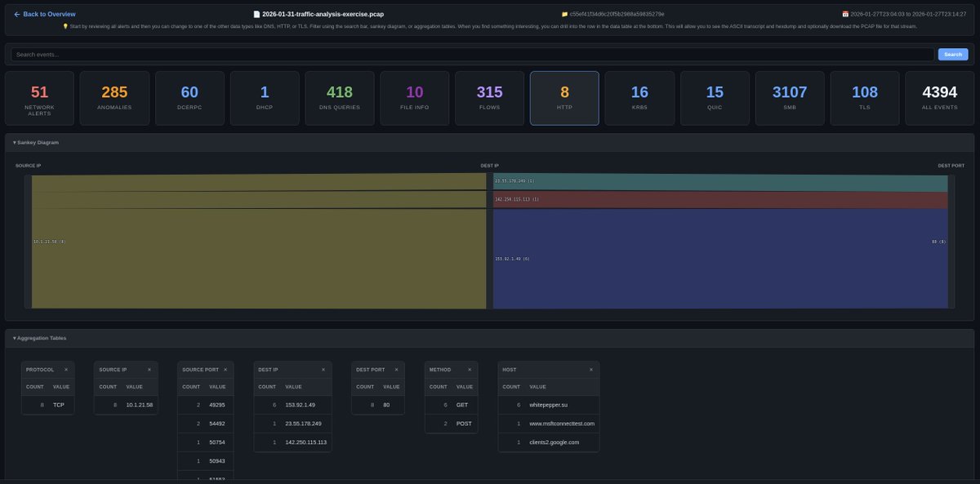Close the Source IP aggregation table
This screenshot has height=484, width=980.
coord(149,370)
